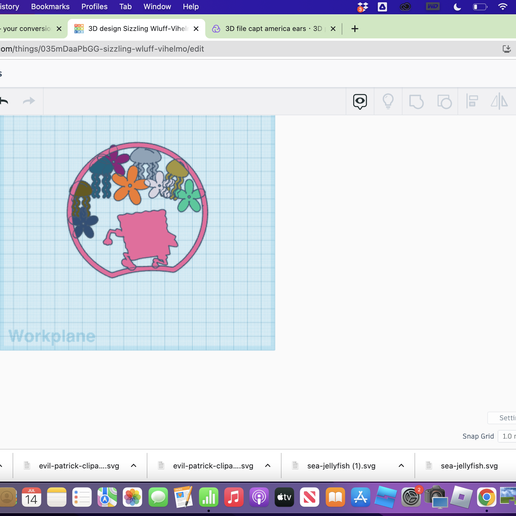This screenshot has width=516, height=516.
Task: Open a new browser tab
Action: [355, 29]
